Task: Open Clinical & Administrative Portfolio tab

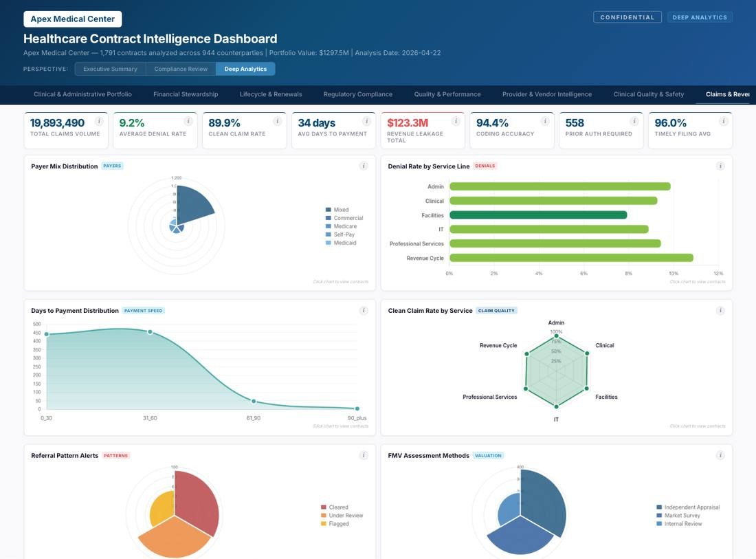Action: click(x=82, y=94)
